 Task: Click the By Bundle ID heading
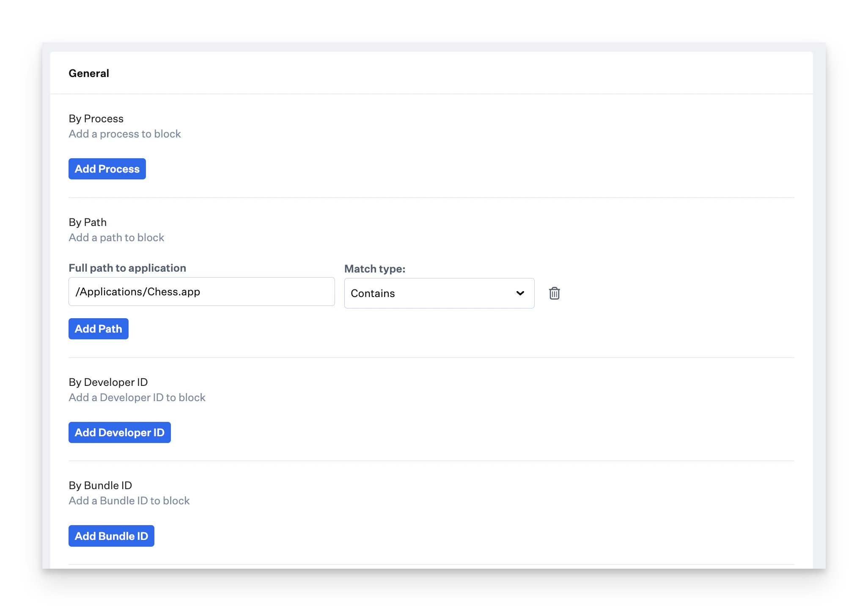[100, 485]
